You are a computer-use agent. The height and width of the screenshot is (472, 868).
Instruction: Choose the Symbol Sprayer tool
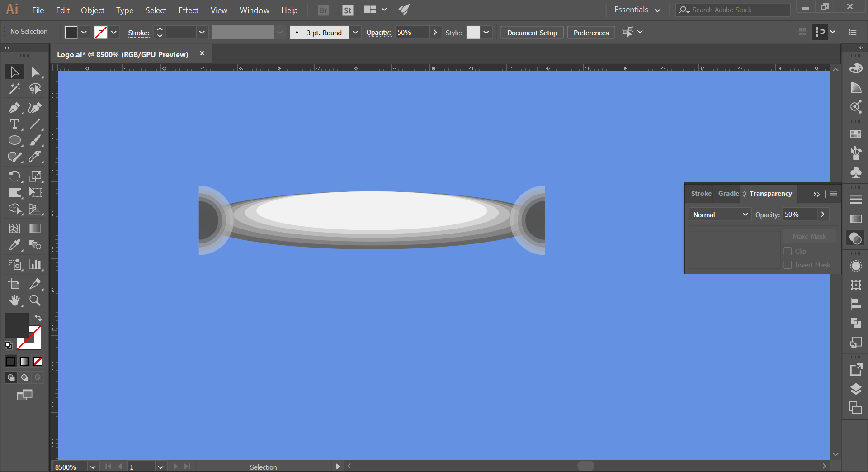click(x=14, y=264)
